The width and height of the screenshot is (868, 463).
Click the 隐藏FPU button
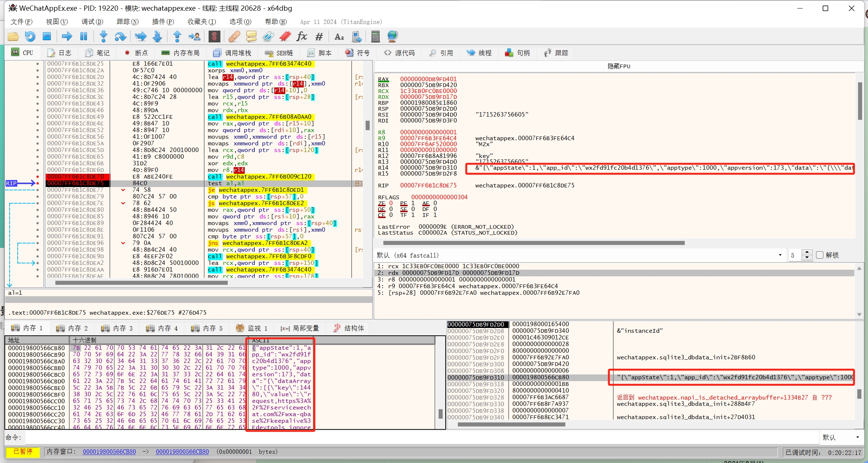click(x=619, y=66)
